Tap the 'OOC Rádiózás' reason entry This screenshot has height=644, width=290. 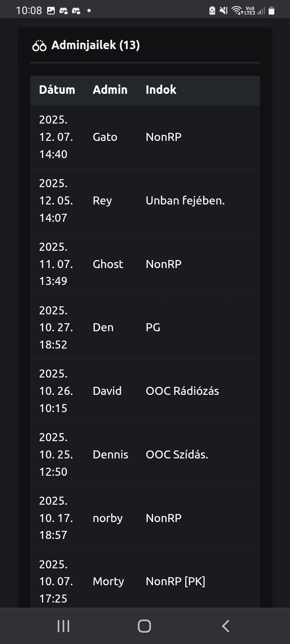[182, 391]
